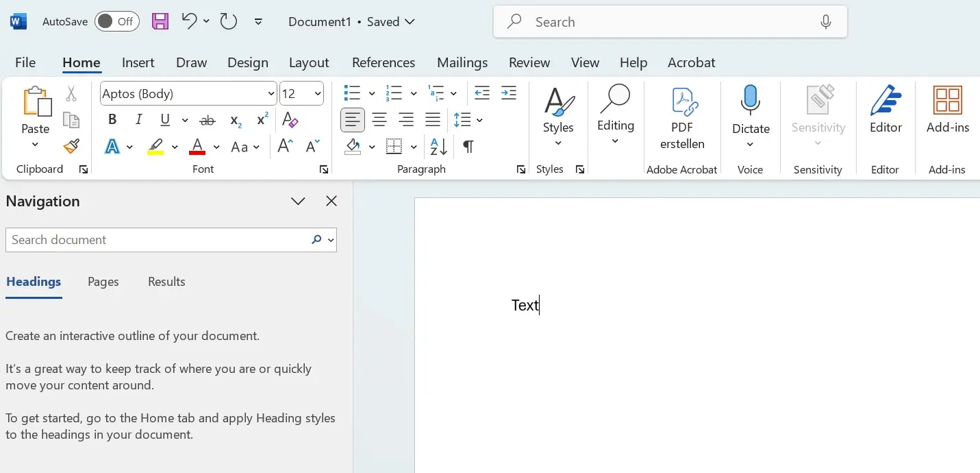Toggle italic formatting
Screen dimensions: 980x473
tap(138, 119)
